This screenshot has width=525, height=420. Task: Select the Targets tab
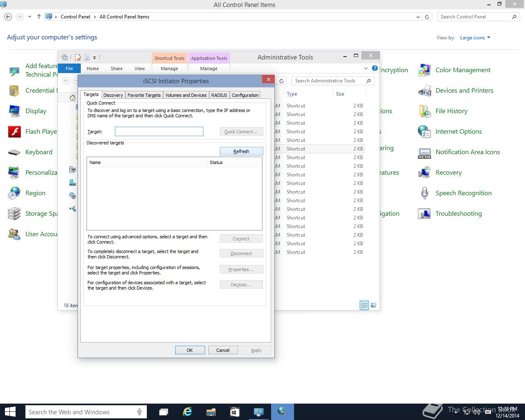(x=91, y=95)
